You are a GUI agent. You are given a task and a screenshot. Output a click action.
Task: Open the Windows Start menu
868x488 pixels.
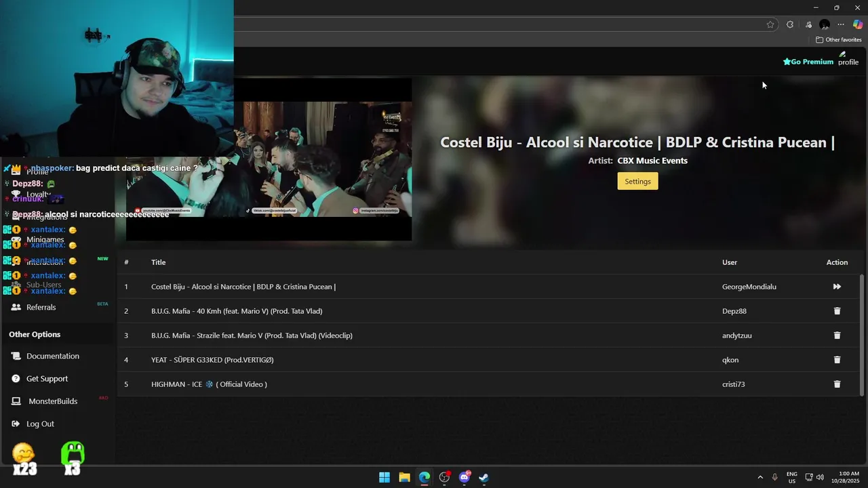coord(384,477)
